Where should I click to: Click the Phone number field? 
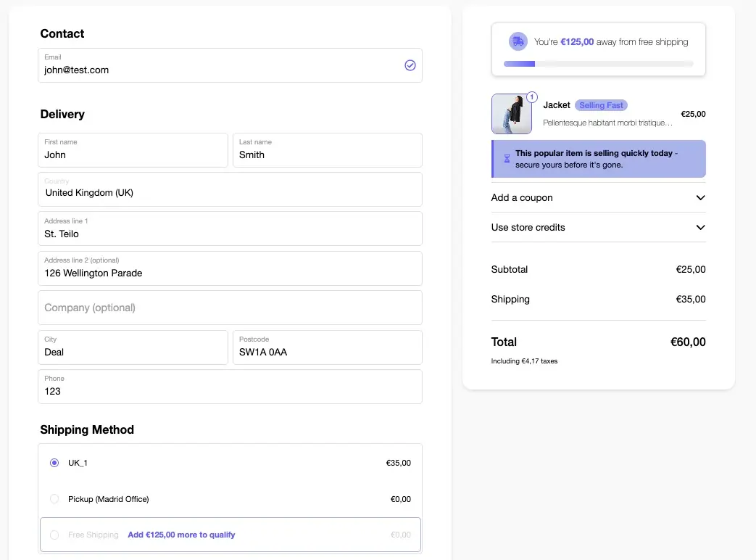[230, 387]
